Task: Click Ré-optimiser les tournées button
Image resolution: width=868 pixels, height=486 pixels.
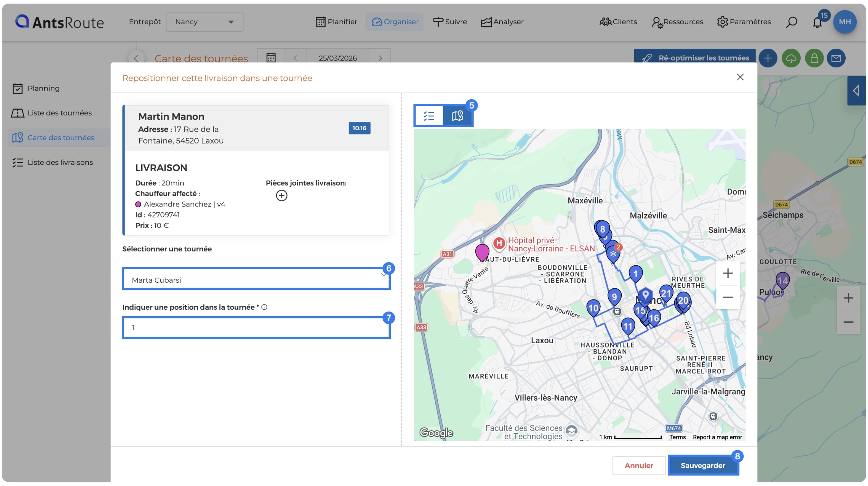Action: tap(695, 58)
